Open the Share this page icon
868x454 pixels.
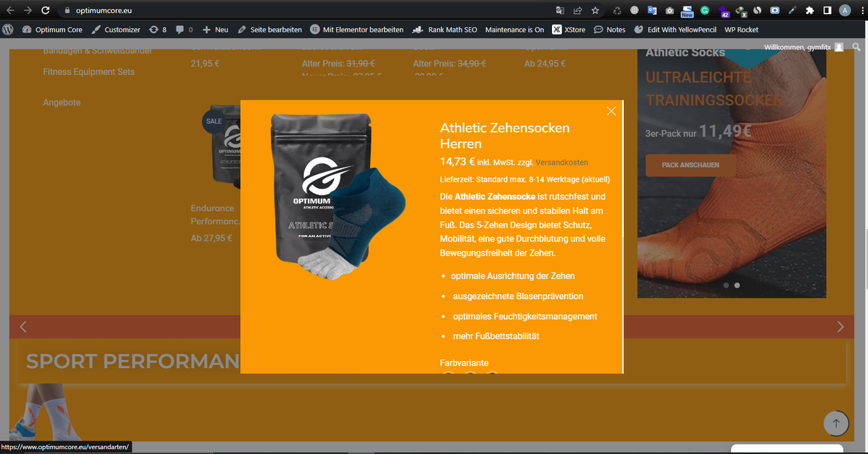coord(578,10)
